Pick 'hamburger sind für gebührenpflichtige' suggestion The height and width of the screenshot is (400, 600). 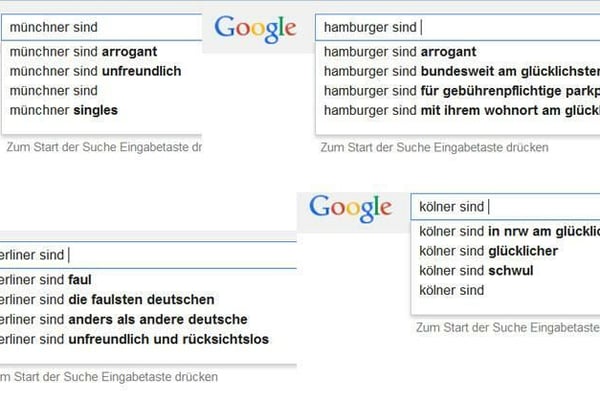460,91
